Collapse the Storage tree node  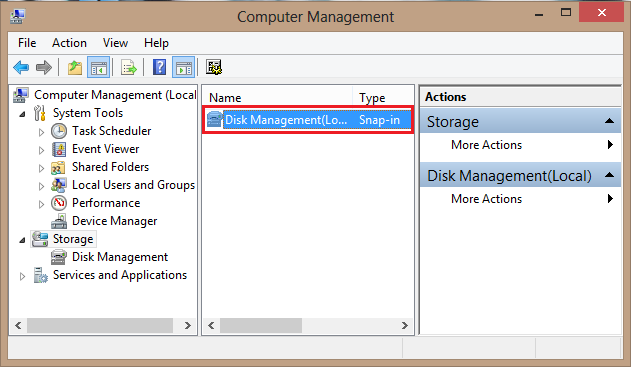click(x=23, y=240)
